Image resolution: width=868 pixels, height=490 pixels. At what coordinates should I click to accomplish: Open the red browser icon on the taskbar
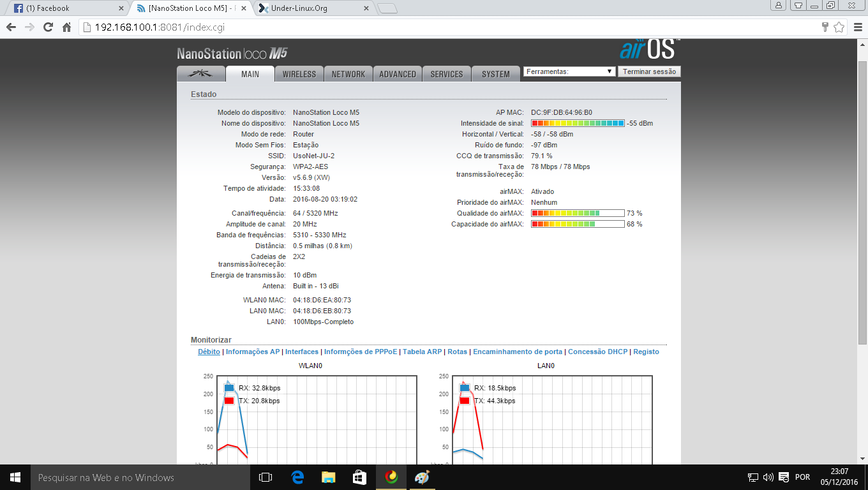[x=391, y=477]
